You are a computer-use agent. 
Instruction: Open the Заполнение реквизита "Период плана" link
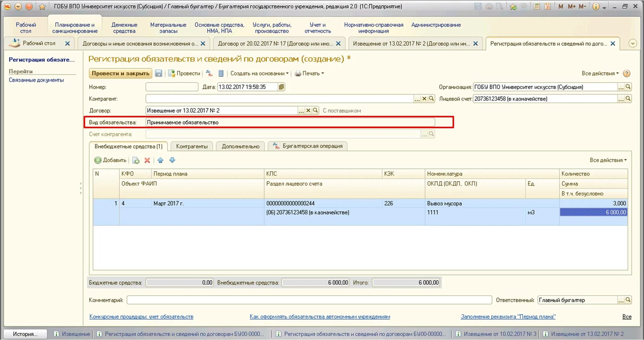508,316
